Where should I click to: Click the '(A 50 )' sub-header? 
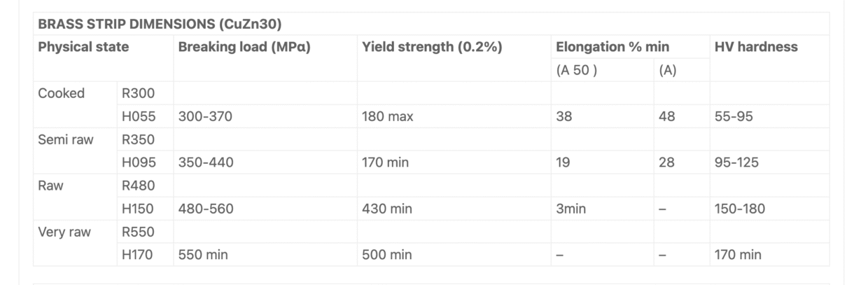click(576, 71)
